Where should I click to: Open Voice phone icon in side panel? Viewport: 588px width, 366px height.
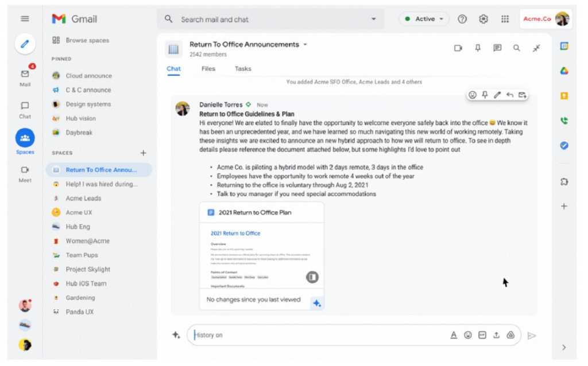point(564,120)
